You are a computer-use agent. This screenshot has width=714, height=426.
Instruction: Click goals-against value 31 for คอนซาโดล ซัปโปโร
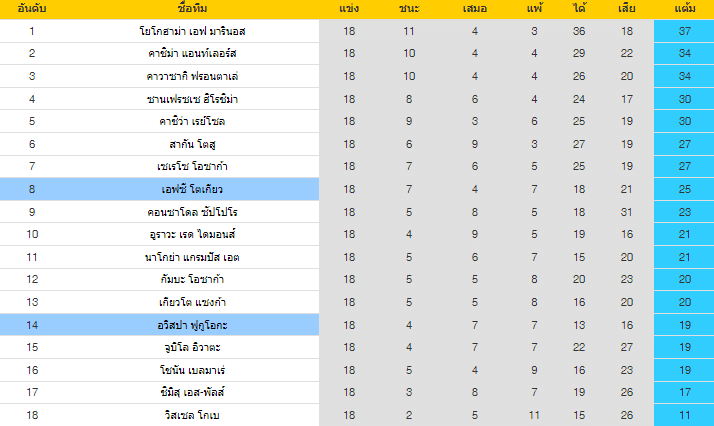point(627,212)
